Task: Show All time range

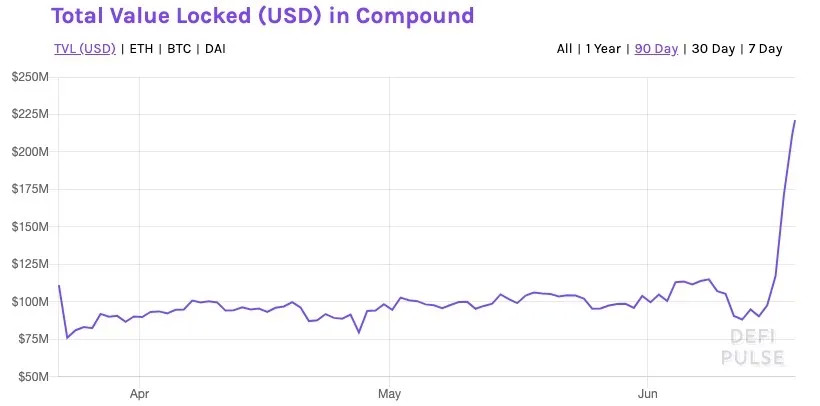Action: (564, 49)
